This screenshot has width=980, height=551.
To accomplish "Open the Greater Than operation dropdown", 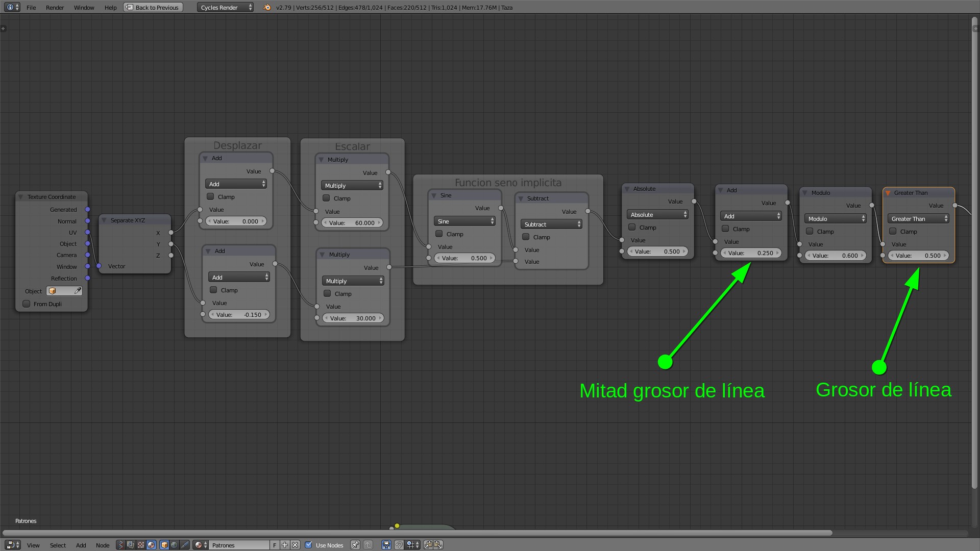I will pyautogui.click(x=918, y=218).
